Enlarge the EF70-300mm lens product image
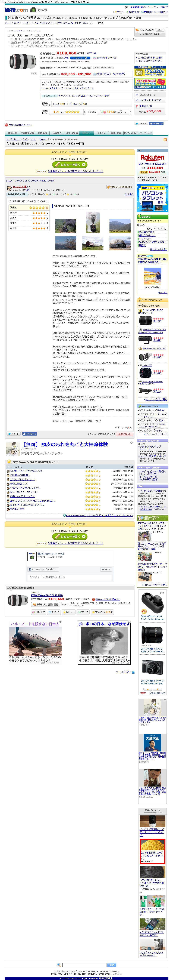Image resolution: width=173 pixels, height=980 pixels. (x=23, y=61)
